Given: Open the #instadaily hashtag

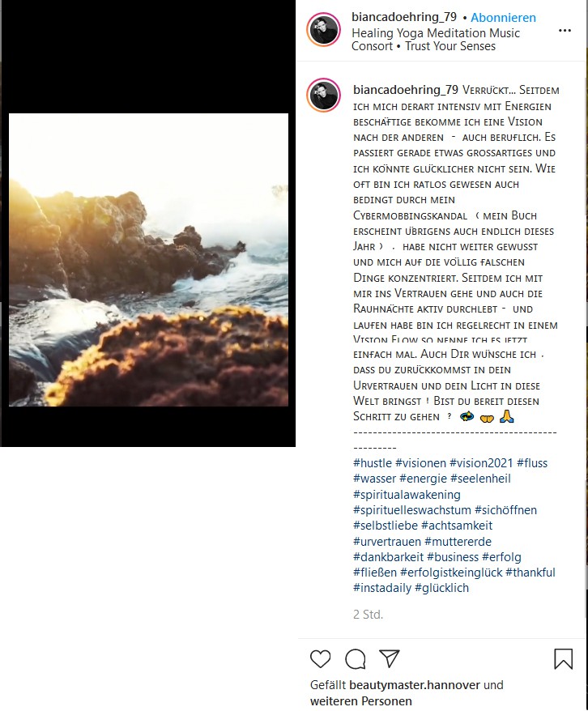Looking at the screenshot, I should click(382, 588).
